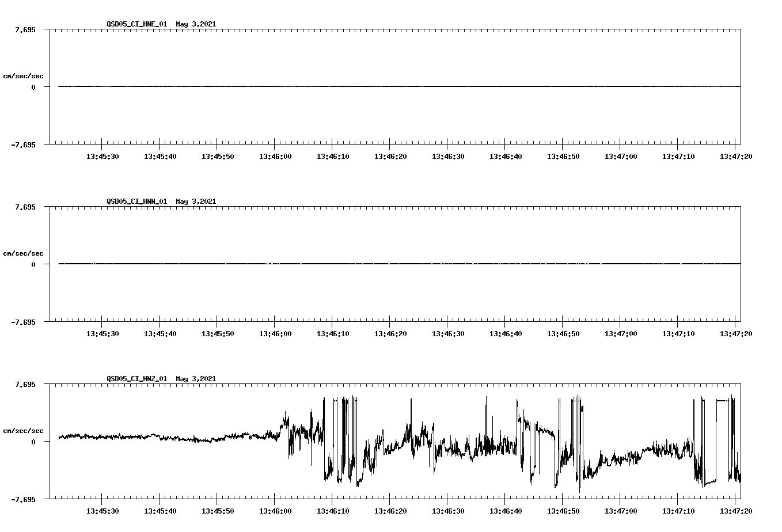Select the large spike near 13:46:20 on HNZ trace
The width and height of the screenshot is (782, 532).
(411, 415)
